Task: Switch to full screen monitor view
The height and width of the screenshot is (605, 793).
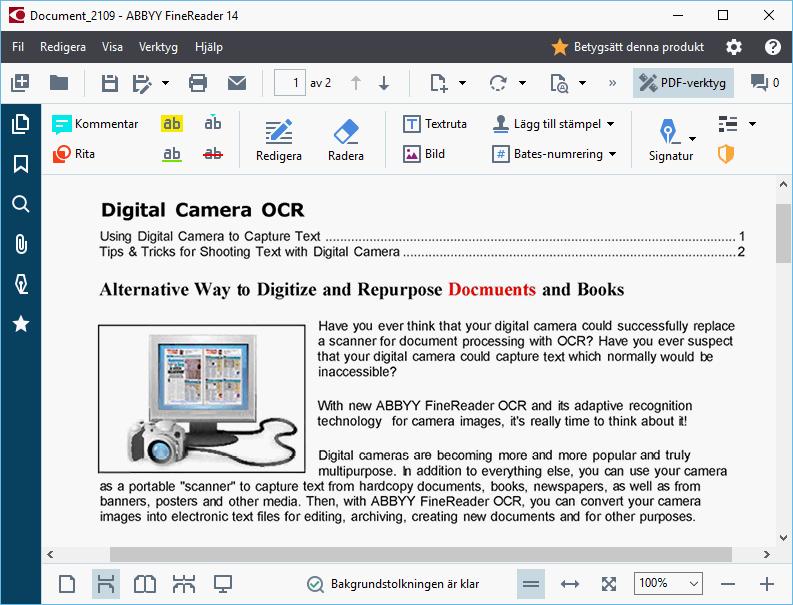Action: click(223, 584)
